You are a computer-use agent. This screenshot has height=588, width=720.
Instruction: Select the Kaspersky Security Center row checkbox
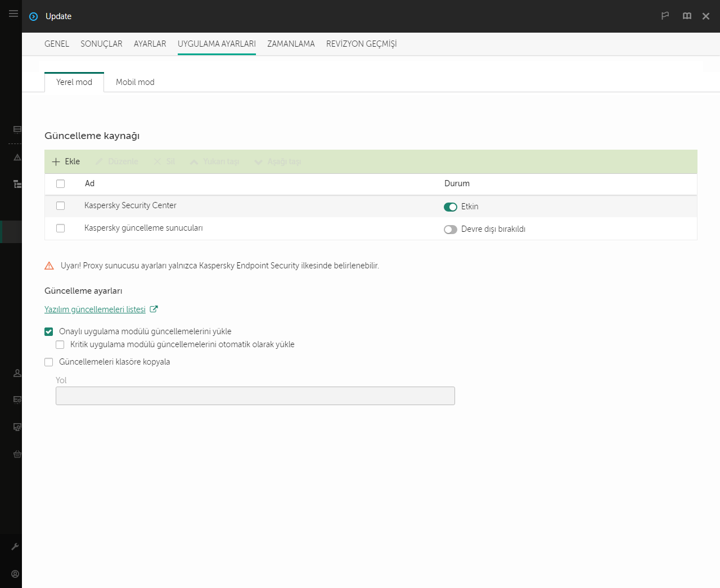click(x=61, y=206)
